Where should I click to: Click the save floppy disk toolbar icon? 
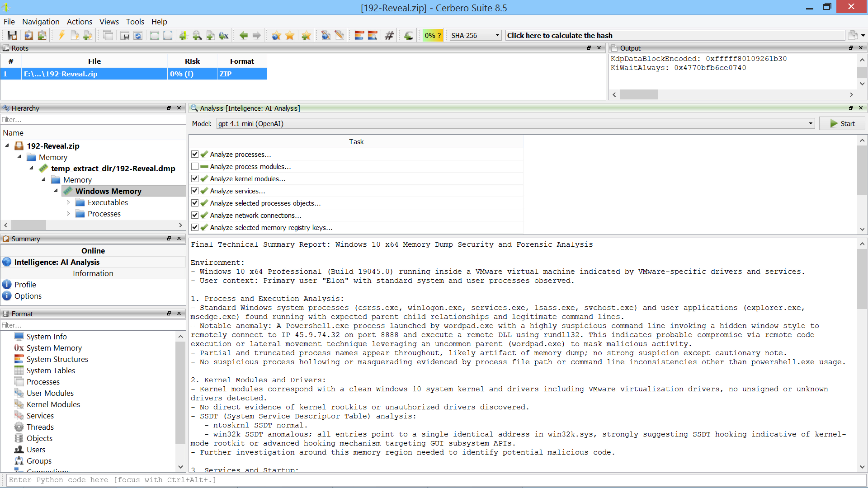pyautogui.click(x=12, y=35)
